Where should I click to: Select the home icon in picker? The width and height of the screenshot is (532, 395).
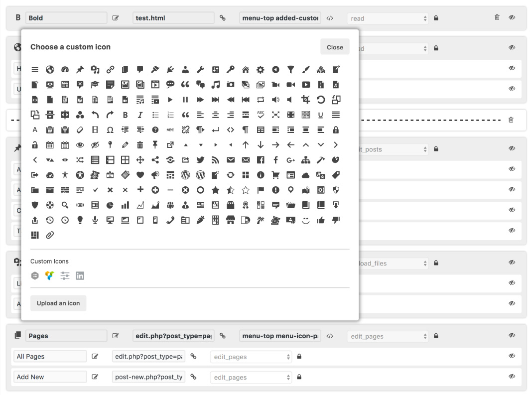(x=246, y=70)
